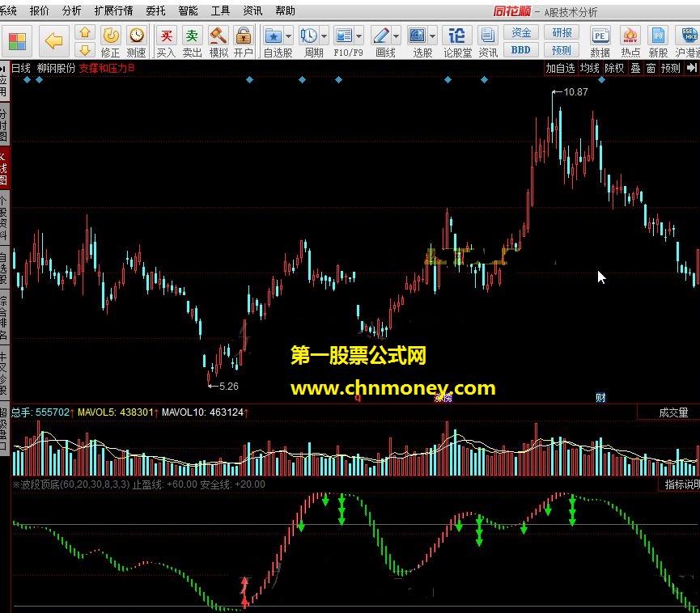Switch to the 自选股 side tab

tap(4, 268)
